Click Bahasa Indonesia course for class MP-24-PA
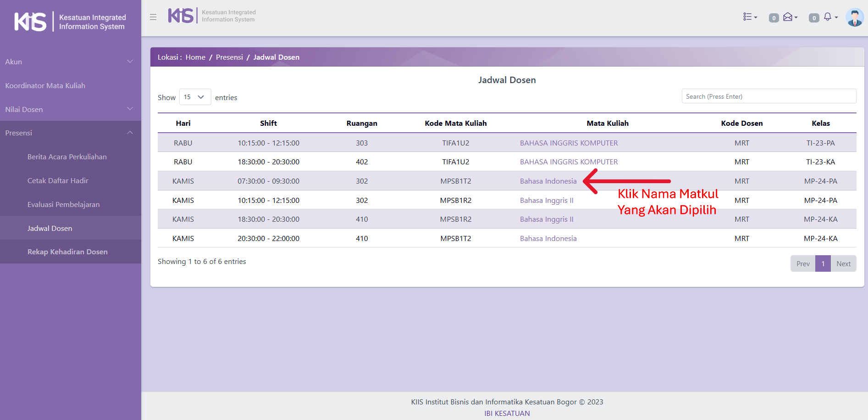Viewport: 868px width, 420px height. [x=548, y=181]
